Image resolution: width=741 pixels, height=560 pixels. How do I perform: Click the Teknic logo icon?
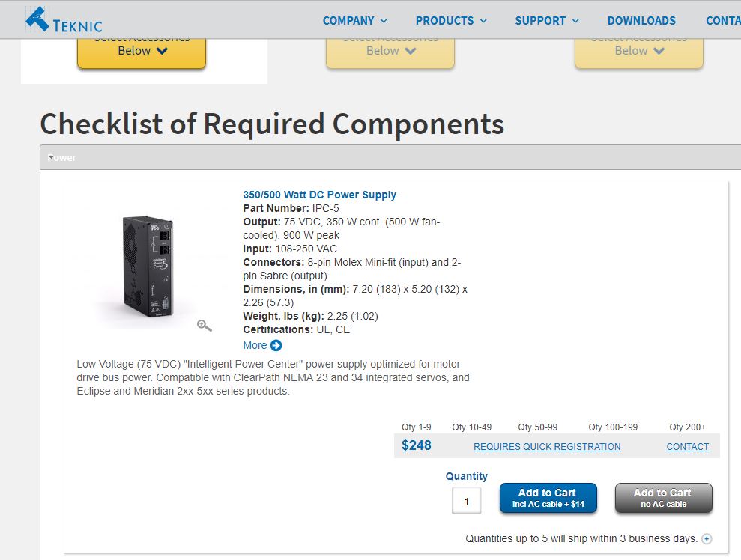36,19
